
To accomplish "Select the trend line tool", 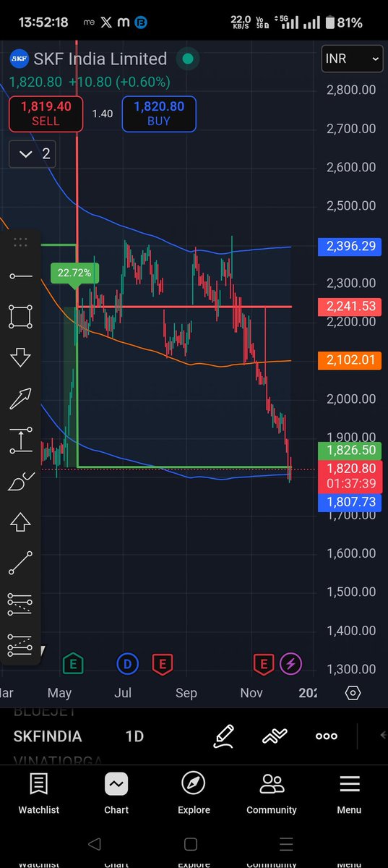I will pos(20,563).
